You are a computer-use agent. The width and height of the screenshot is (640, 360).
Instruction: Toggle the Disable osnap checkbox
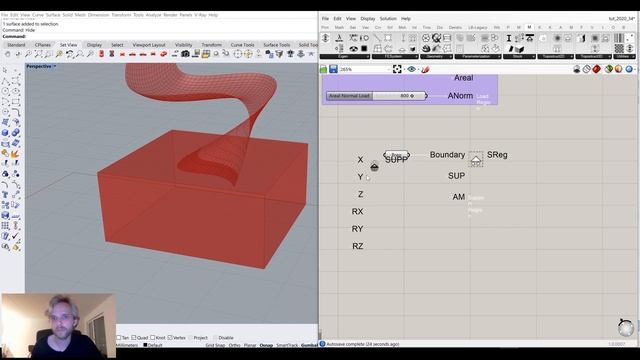pos(214,338)
